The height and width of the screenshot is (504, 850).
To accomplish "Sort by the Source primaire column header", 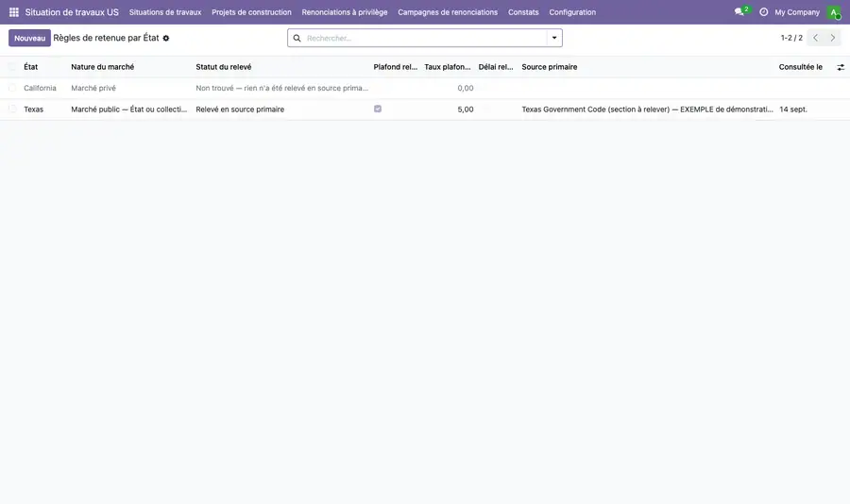I will coord(549,67).
